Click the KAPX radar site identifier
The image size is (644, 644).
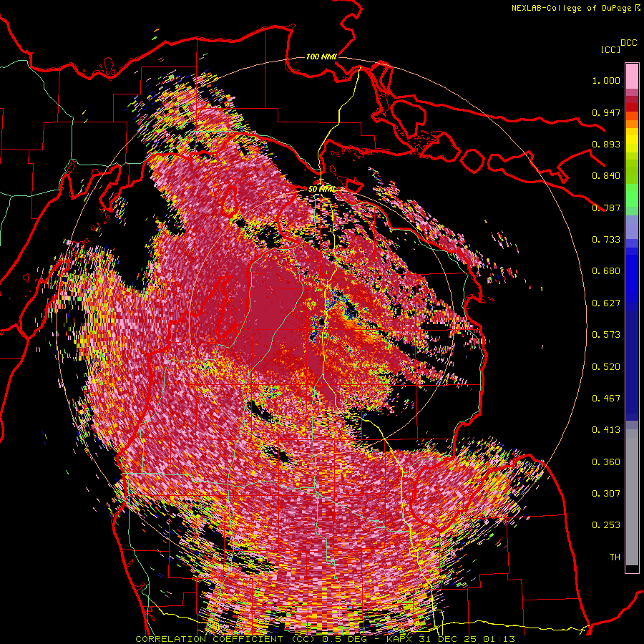click(401, 639)
